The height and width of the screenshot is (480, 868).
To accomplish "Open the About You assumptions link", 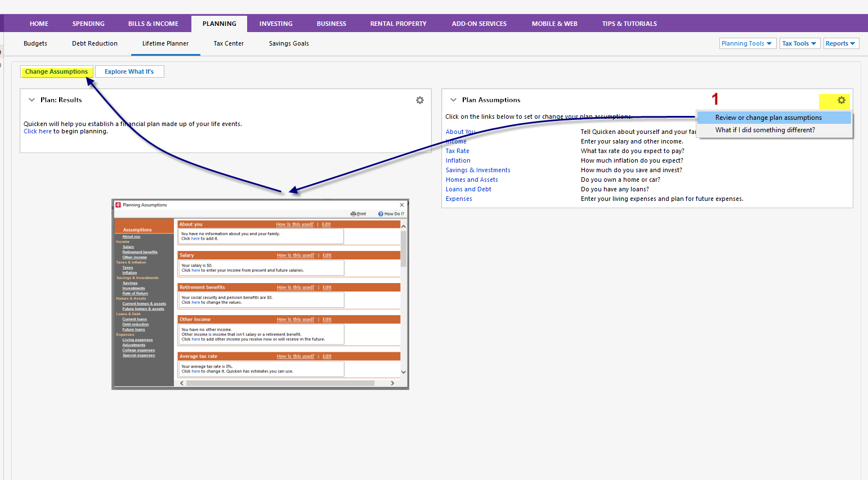I will (x=460, y=132).
